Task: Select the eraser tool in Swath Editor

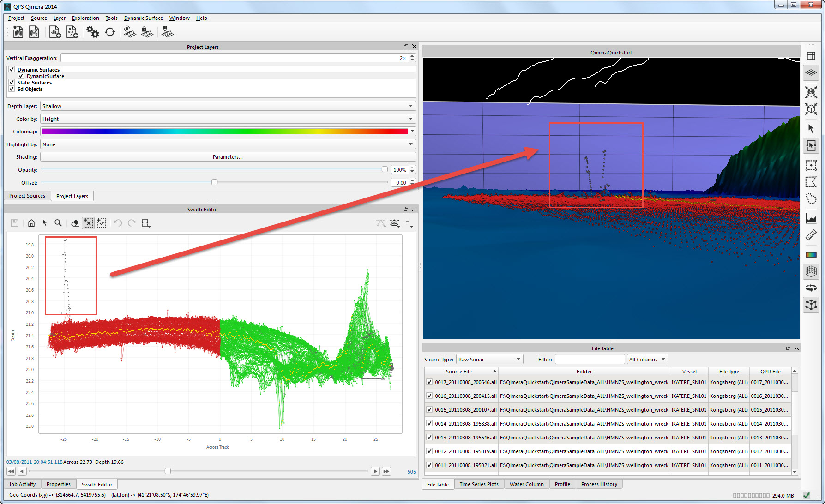Action: tap(75, 223)
